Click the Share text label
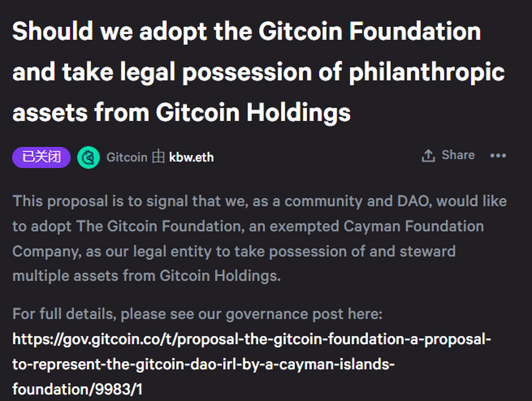This screenshot has height=401, width=532. [458, 155]
